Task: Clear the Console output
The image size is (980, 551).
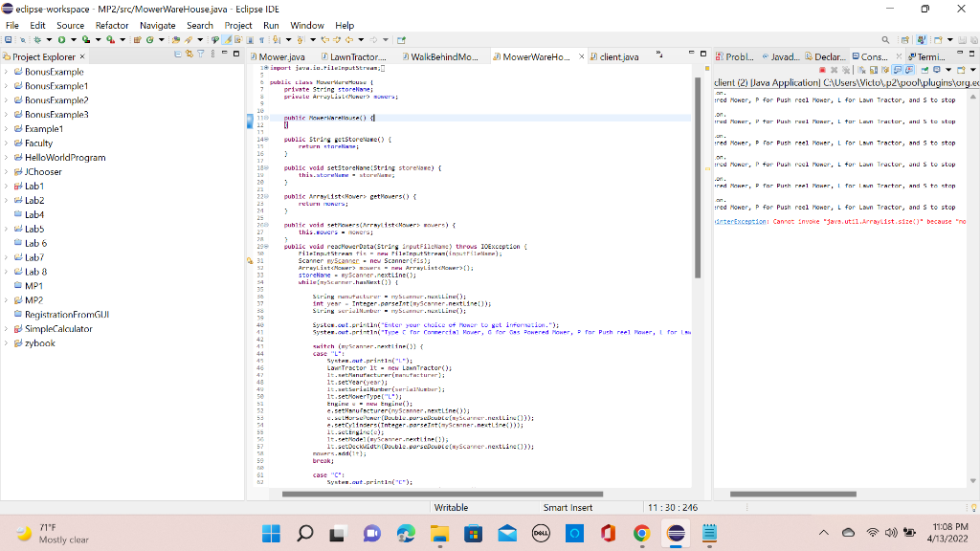Action: (x=862, y=71)
